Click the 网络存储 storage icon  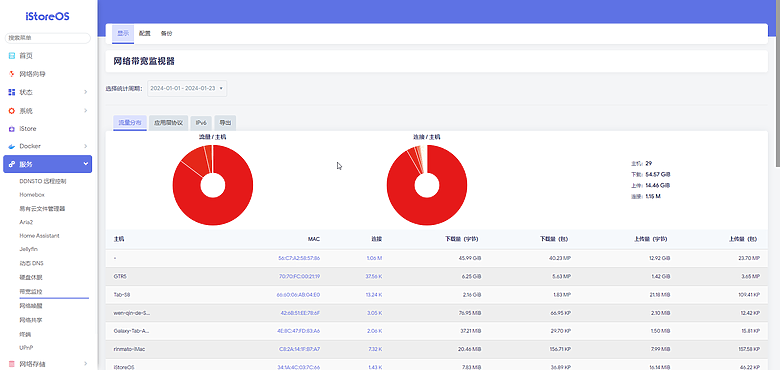[12, 364]
